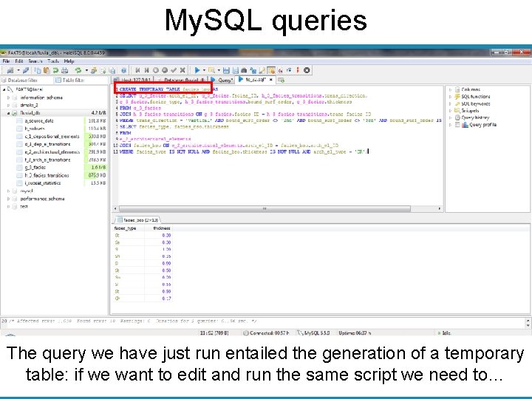Click the Copy icon in toolbar

(x=38, y=70)
